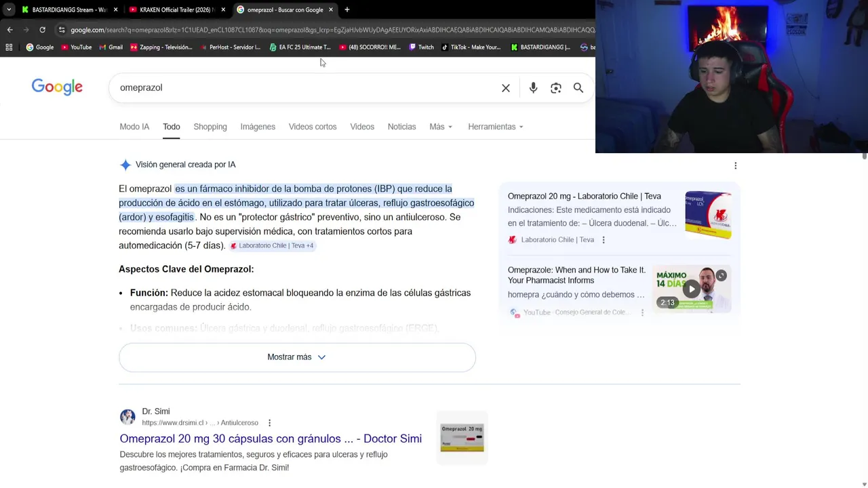This screenshot has height=488, width=868.
Task: Select the Todo results tab
Action: click(171, 127)
